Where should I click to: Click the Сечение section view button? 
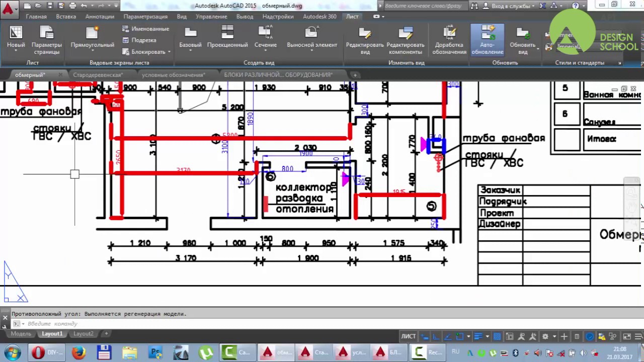(x=265, y=39)
